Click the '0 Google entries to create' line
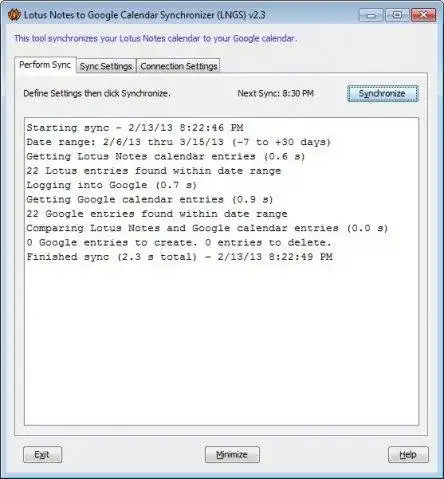This screenshot has width=444, height=479. [x=179, y=242]
